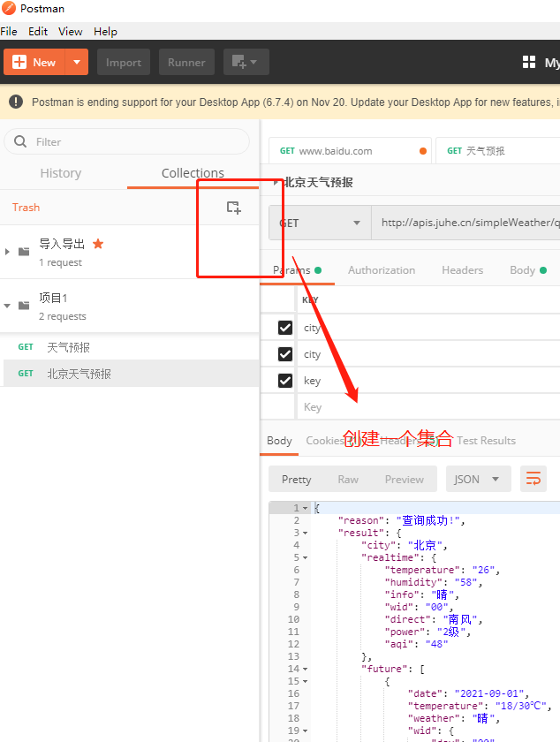Open the Edit menu

(x=38, y=31)
